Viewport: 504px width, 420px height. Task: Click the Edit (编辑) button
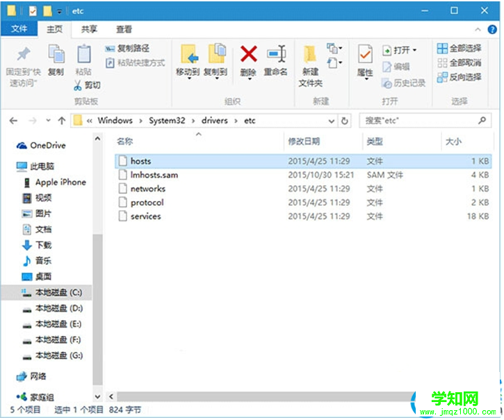(396, 67)
